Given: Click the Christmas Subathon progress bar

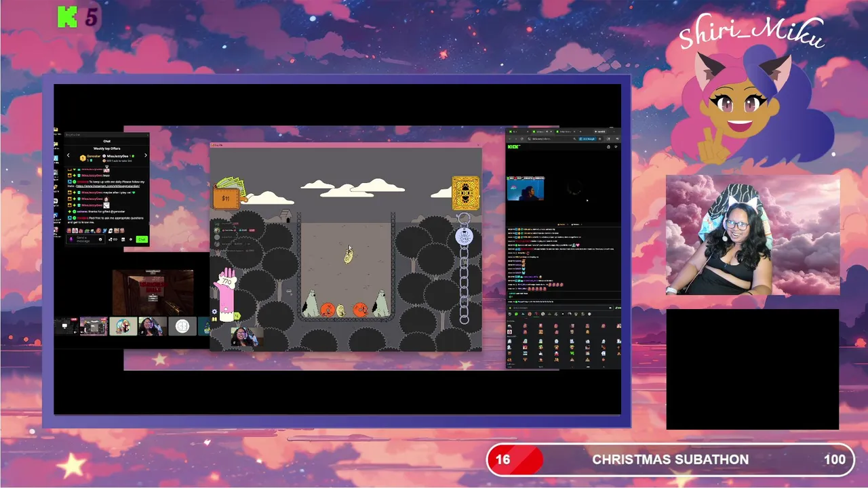Looking at the screenshot, I should tap(670, 460).
